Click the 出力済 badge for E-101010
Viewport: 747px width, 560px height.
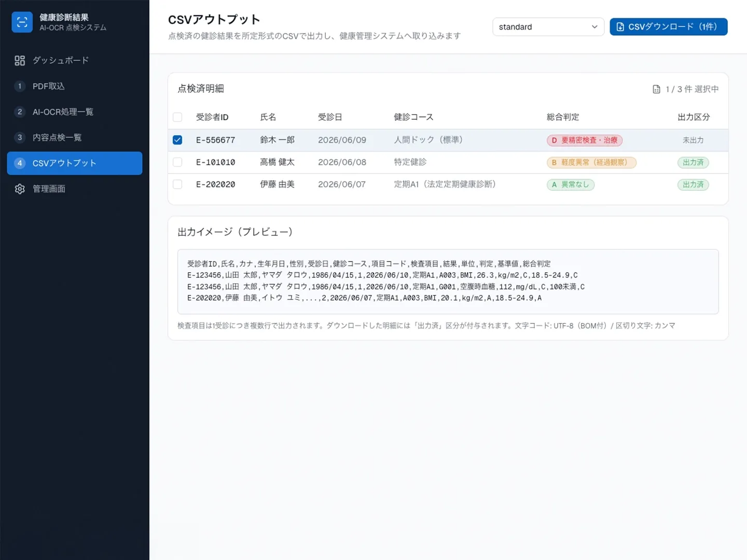[693, 162]
